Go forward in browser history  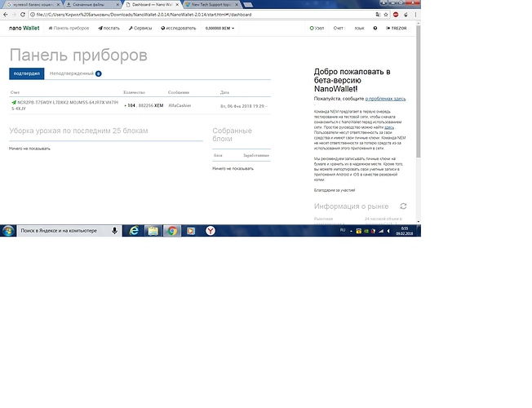[14, 15]
